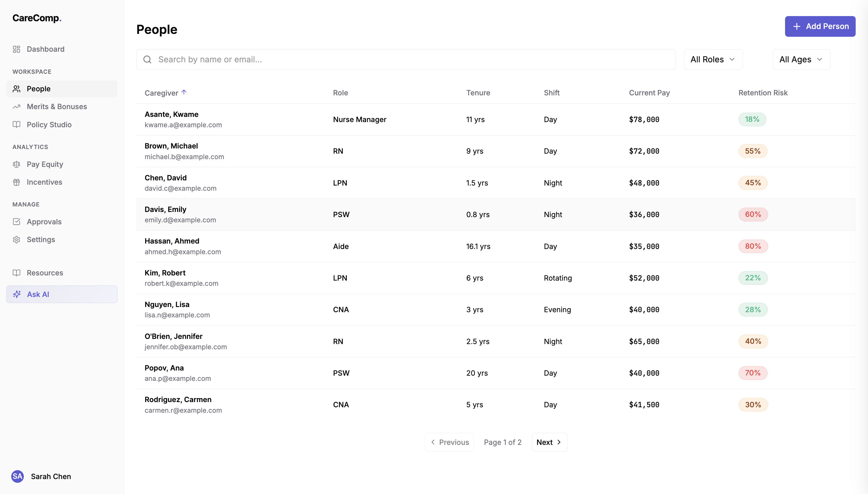Click the Settings gear icon
The height and width of the screenshot is (494, 868).
16,240
